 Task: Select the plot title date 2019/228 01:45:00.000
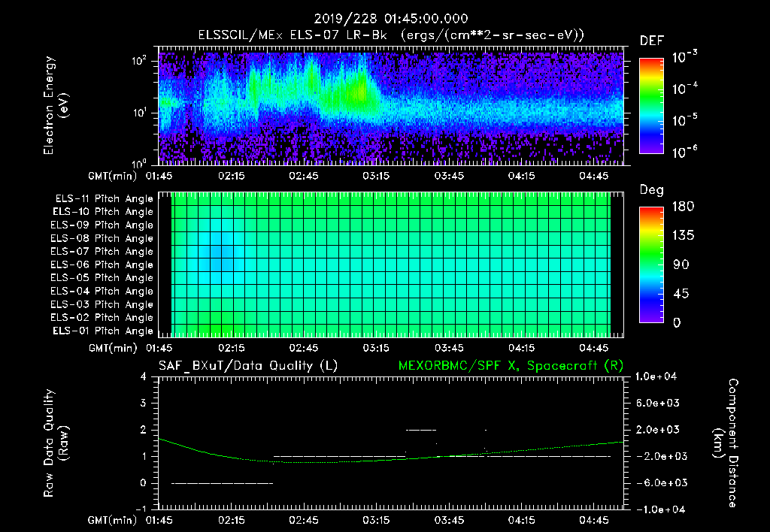click(391, 19)
